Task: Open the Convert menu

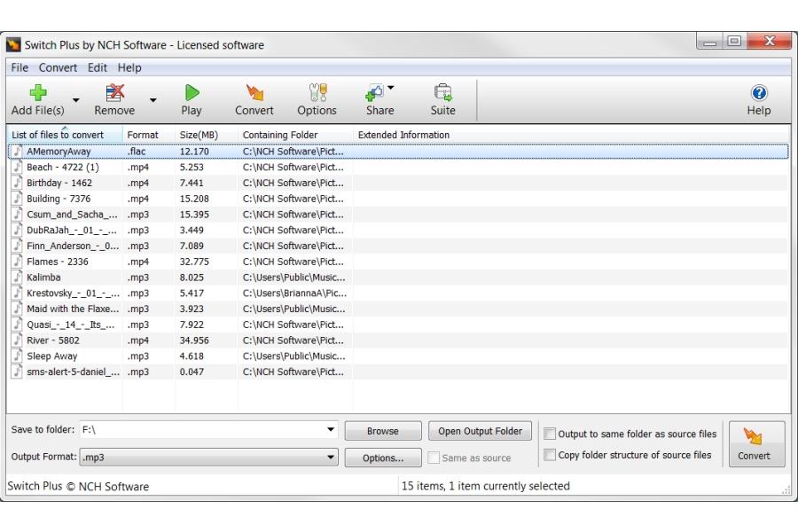Action: tap(58, 67)
